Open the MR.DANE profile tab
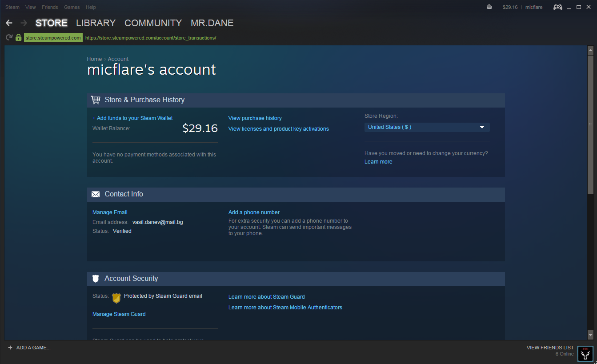 [212, 23]
